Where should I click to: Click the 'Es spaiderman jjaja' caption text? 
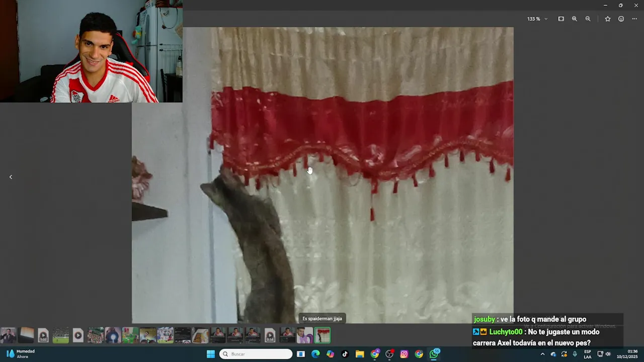pyautogui.click(x=322, y=318)
